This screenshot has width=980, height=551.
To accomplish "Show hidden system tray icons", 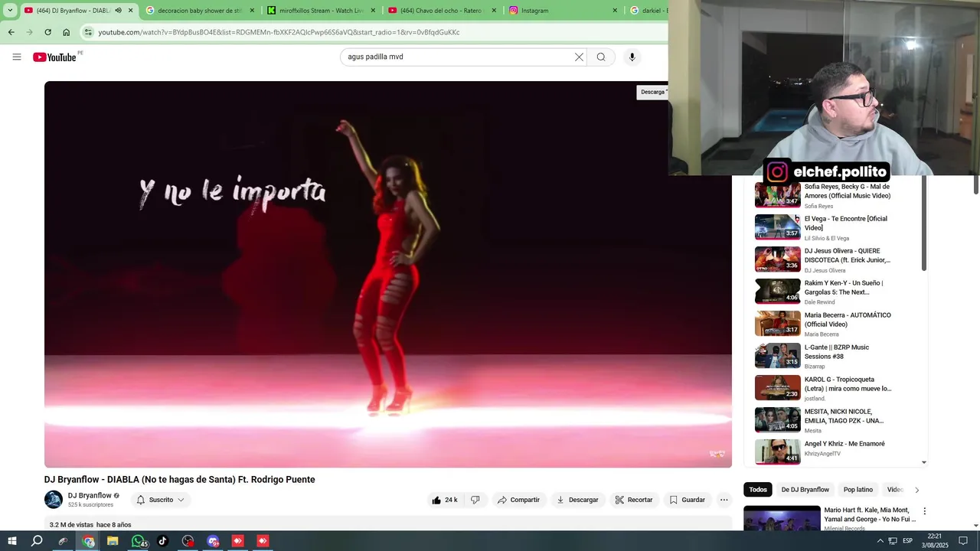I will (880, 541).
